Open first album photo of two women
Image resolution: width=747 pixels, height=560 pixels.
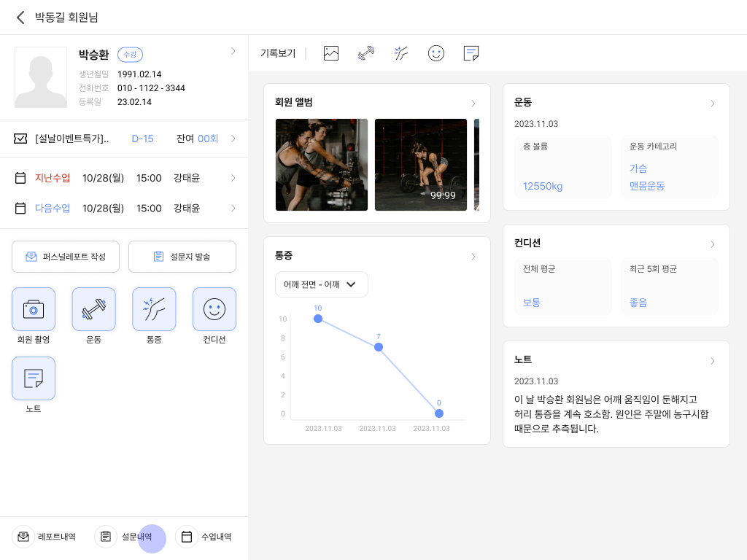pyautogui.click(x=322, y=165)
